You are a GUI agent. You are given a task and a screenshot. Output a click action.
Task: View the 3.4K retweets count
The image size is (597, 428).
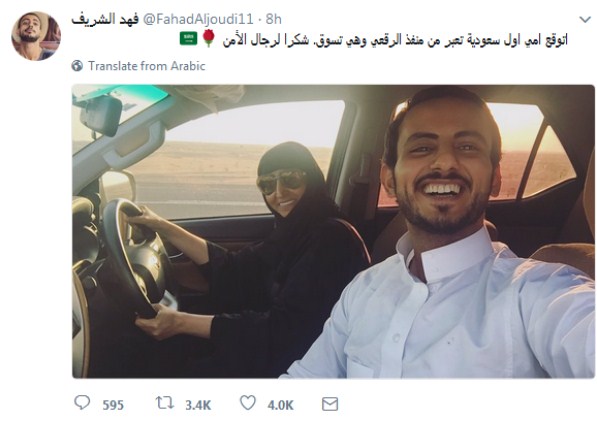pos(198,405)
